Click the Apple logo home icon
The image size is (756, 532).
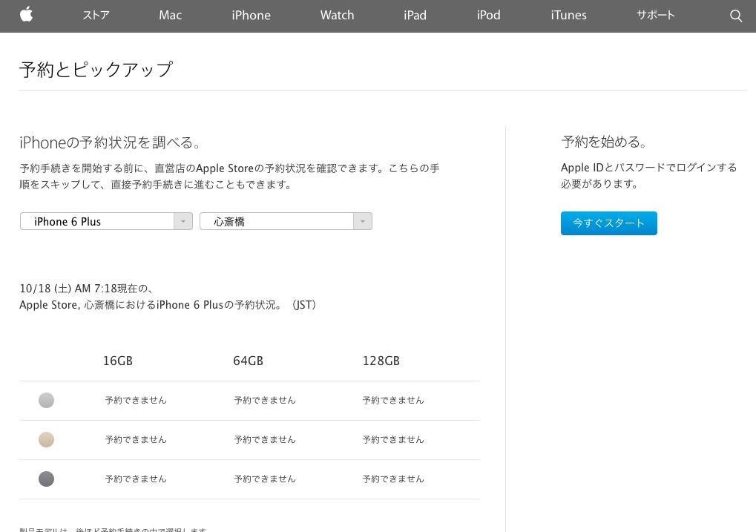point(27,15)
